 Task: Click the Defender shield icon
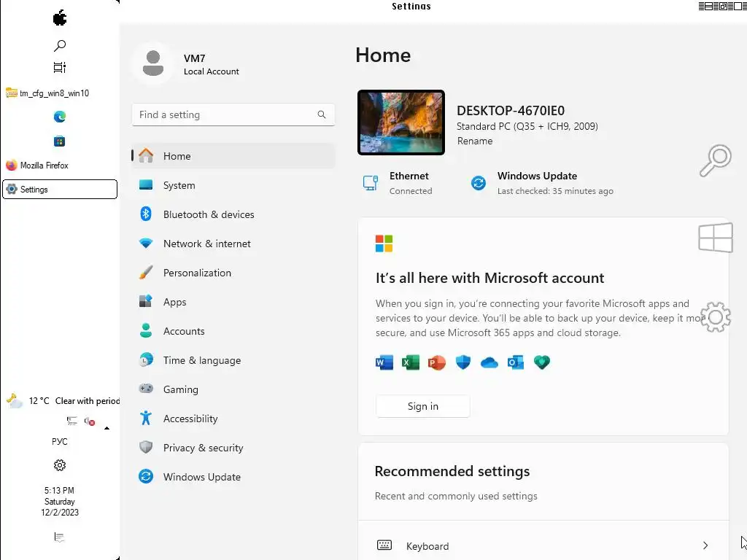coord(463,362)
